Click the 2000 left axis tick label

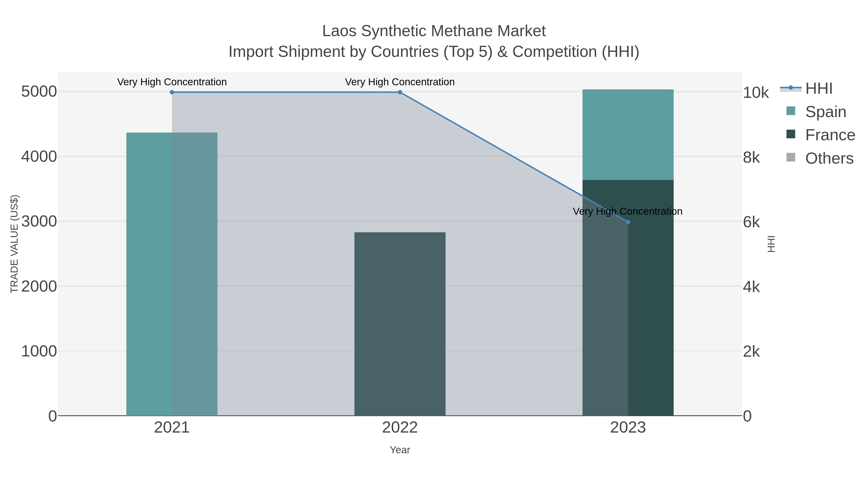(x=39, y=286)
